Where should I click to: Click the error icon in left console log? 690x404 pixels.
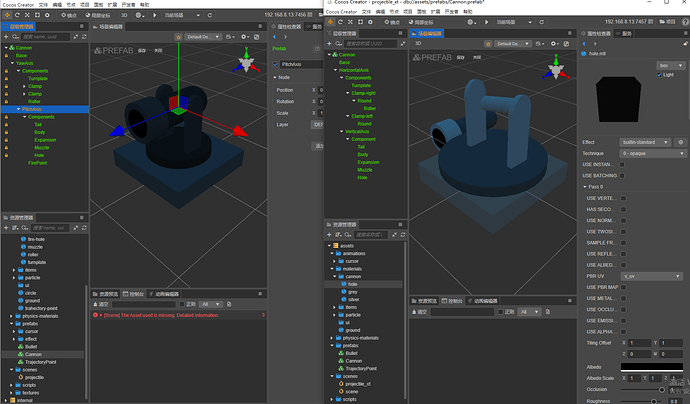tap(95, 315)
